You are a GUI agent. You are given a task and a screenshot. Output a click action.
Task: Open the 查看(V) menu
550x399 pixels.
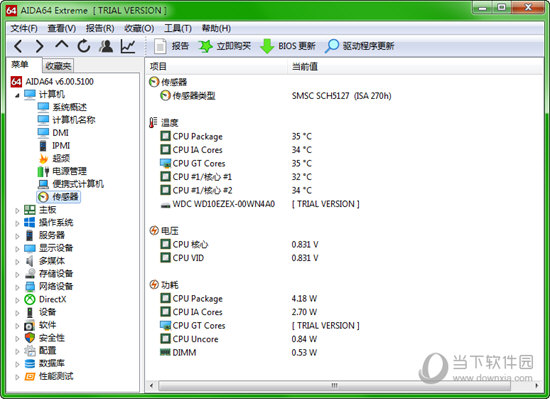pos(62,28)
